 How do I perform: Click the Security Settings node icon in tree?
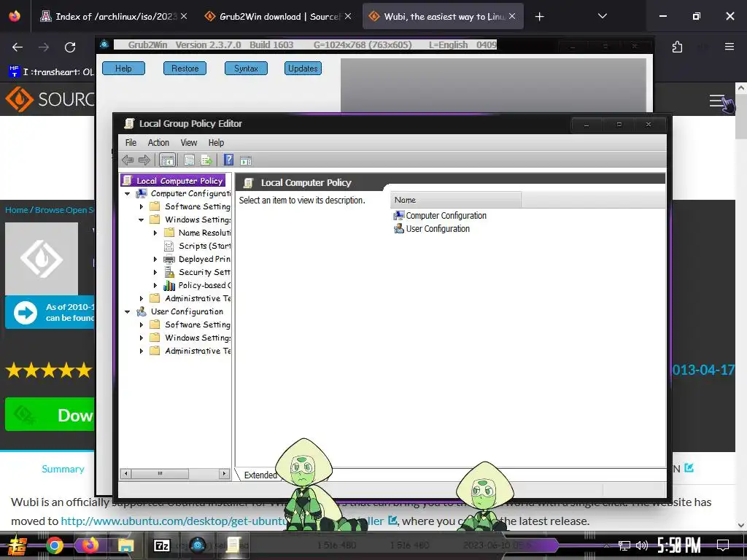pyautogui.click(x=169, y=272)
